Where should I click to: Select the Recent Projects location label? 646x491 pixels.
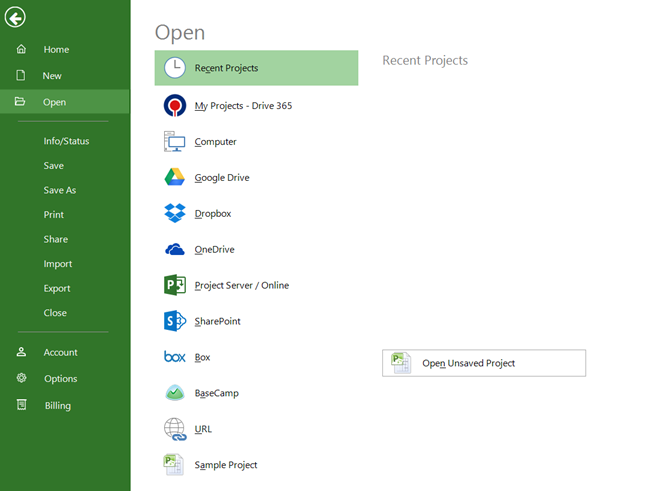[226, 68]
